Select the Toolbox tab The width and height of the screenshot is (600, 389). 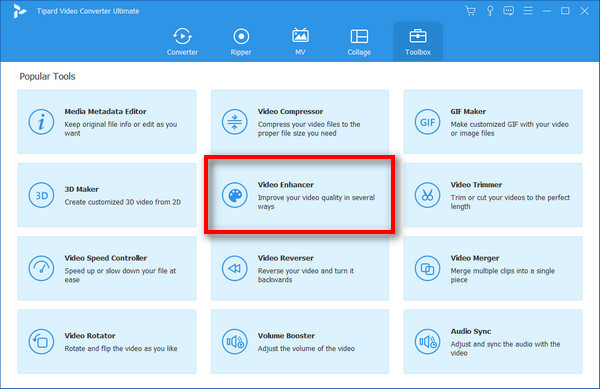point(418,42)
